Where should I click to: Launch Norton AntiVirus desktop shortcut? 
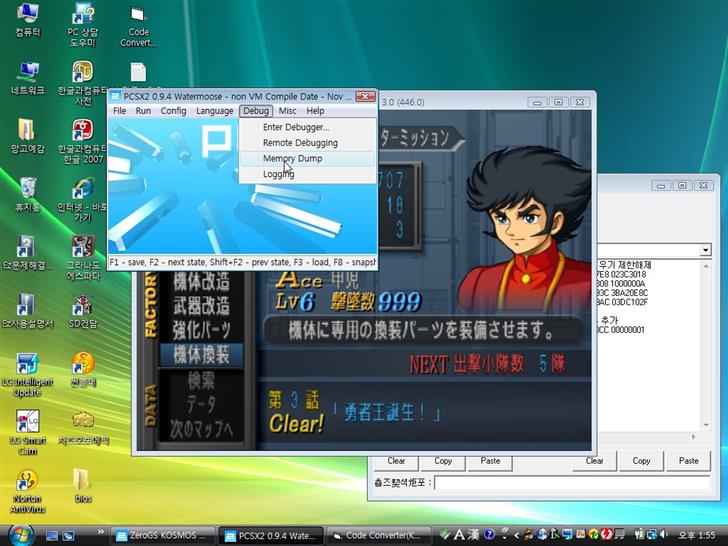(x=27, y=491)
